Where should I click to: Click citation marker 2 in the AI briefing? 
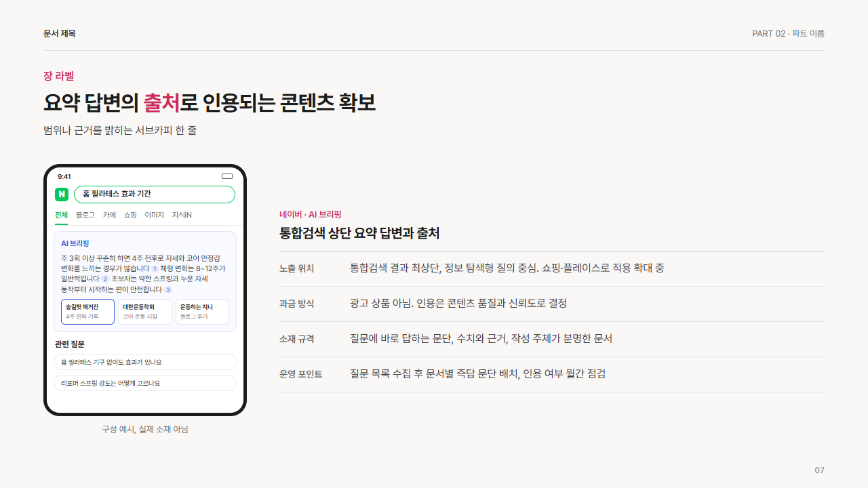click(x=105, y=279)
